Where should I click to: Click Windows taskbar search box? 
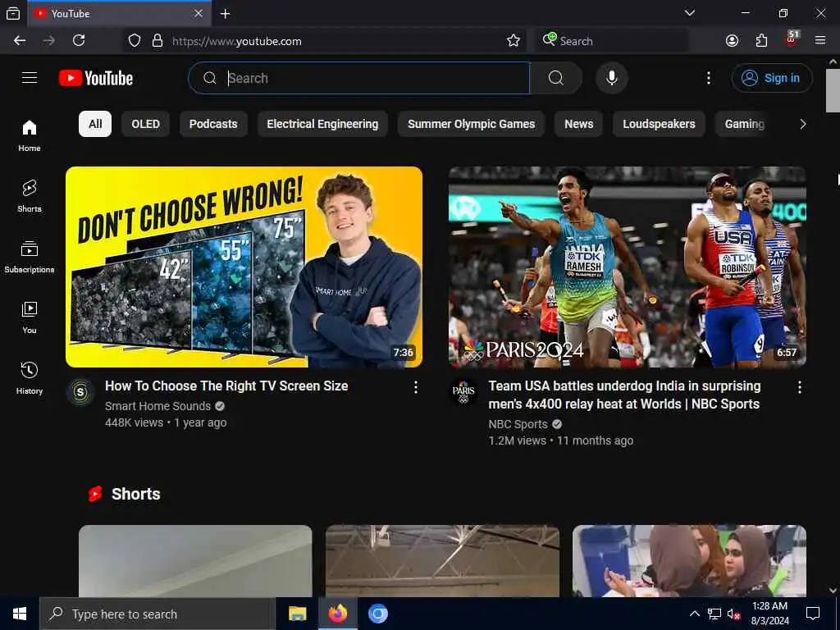157,614
